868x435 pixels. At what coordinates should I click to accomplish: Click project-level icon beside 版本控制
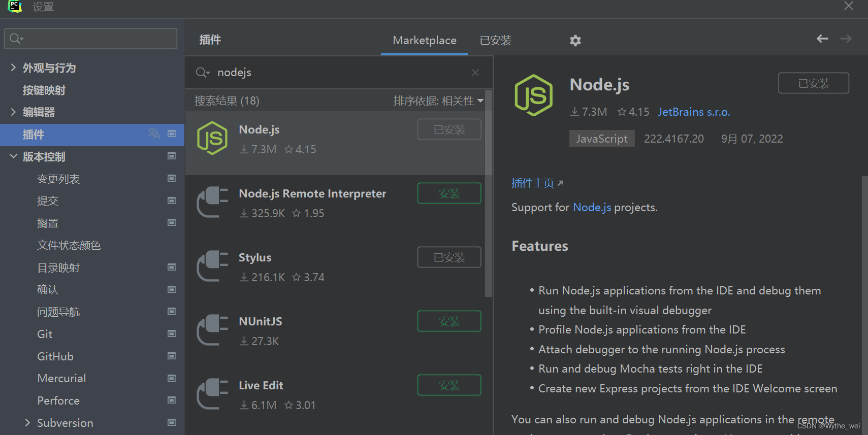coord(172,156)
